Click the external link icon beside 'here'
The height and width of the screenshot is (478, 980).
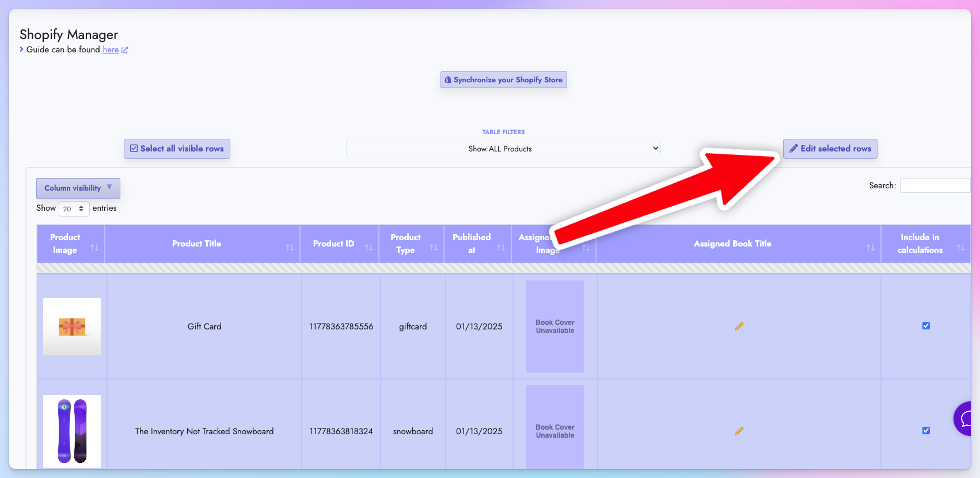tap(124, 50)
